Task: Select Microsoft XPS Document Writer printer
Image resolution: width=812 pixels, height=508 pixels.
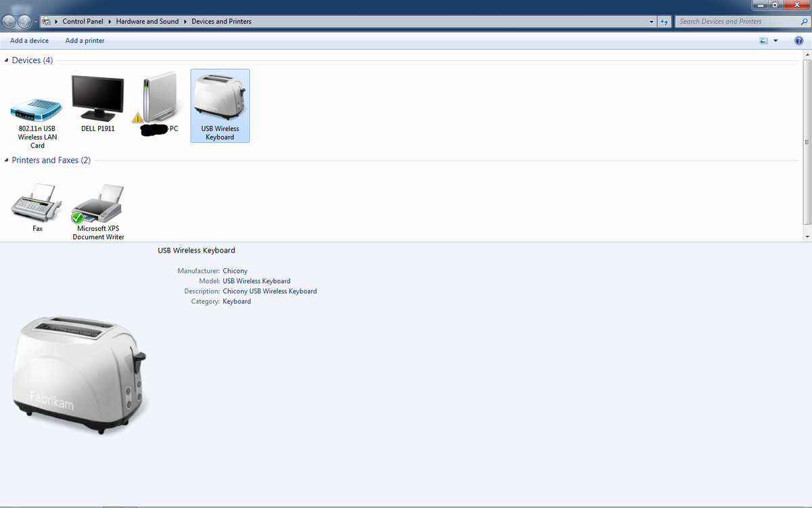Action: tap(98, 205)
